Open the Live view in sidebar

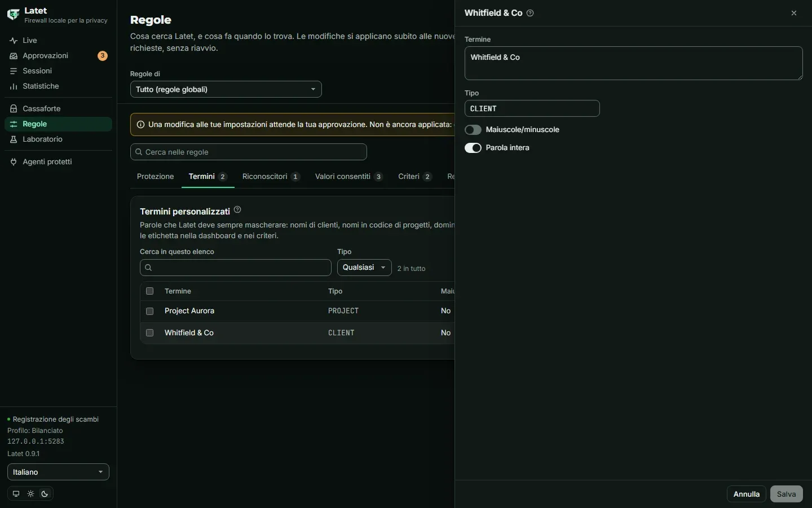coord(58,41)
